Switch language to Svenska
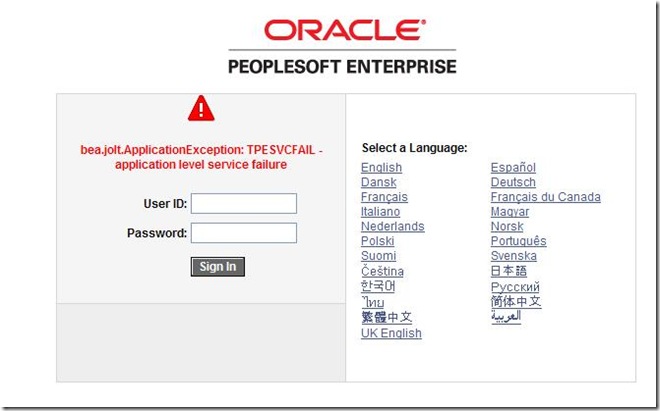The image size is (660, 411). (513, 256)
